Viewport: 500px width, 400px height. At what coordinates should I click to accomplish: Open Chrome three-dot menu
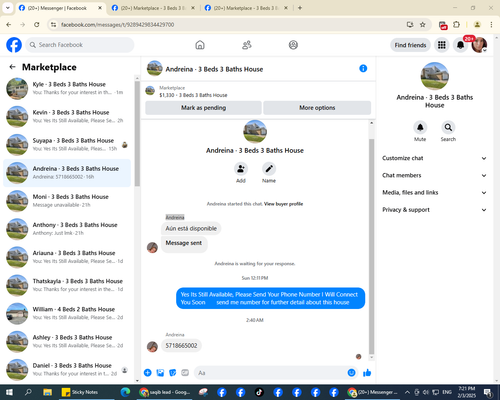coord(491,25)
